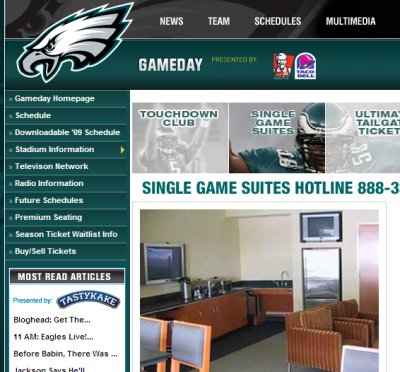Open the TEAM menu
Screen dimensions: 400x372
click(219, 21)
